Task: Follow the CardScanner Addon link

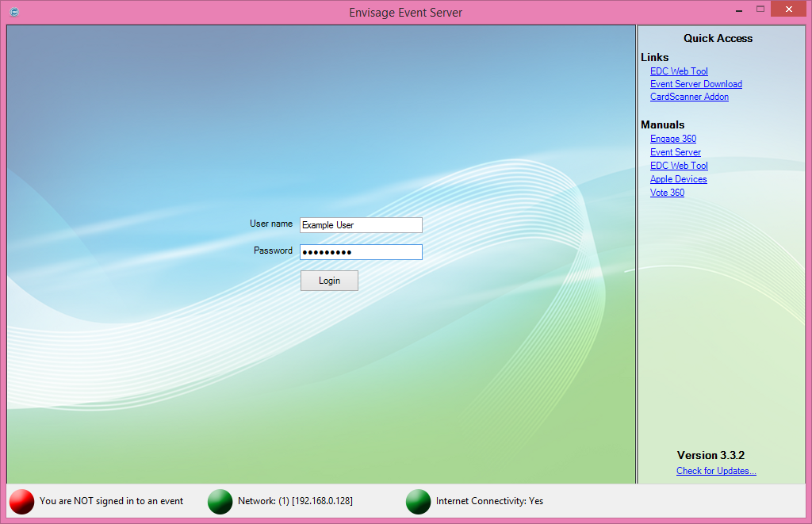Action: point(689,97)
